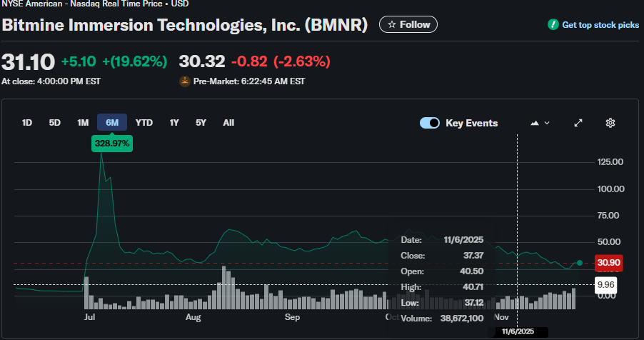
Task: Open chart settings gear icon
Action: pos(610,123)
